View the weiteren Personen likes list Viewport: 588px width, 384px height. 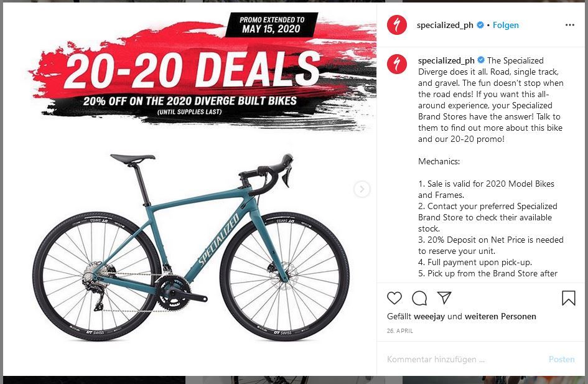[500, 317]
